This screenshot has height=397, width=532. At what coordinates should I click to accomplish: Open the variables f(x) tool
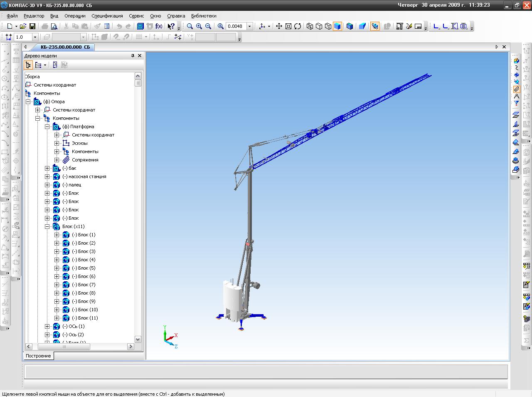pyautogui.click(x=159, y=26)
